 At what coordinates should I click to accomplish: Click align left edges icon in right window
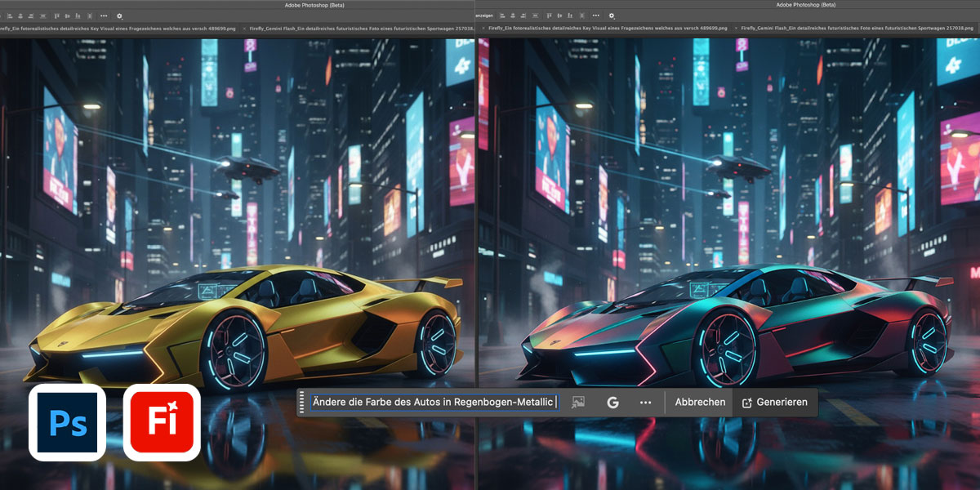tap(501, 16)
